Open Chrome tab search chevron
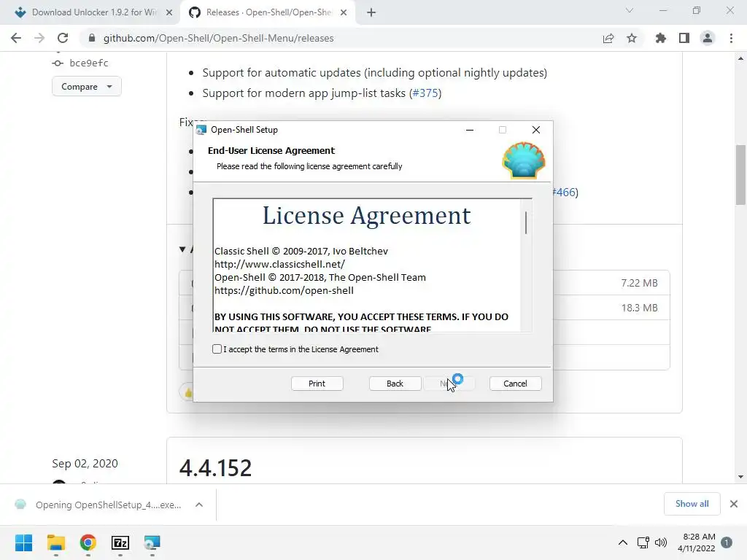The image size is (747, 560). (x=630, y=10)
